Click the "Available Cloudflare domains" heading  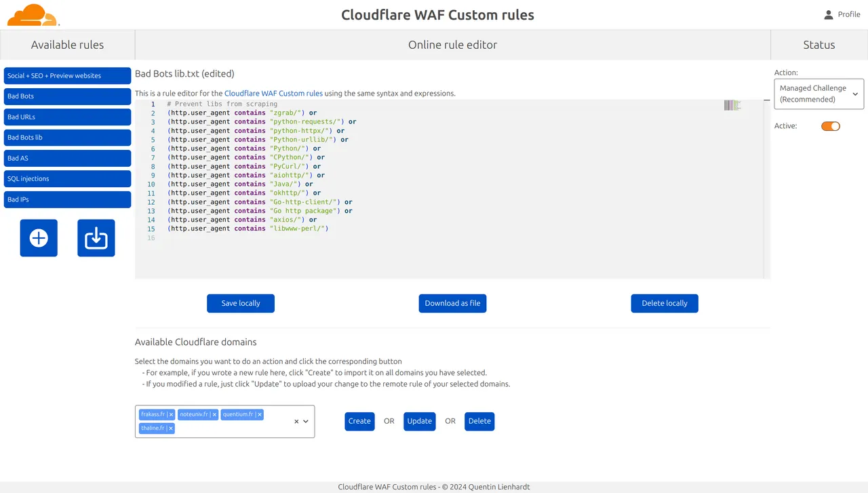tap(196, 342)
